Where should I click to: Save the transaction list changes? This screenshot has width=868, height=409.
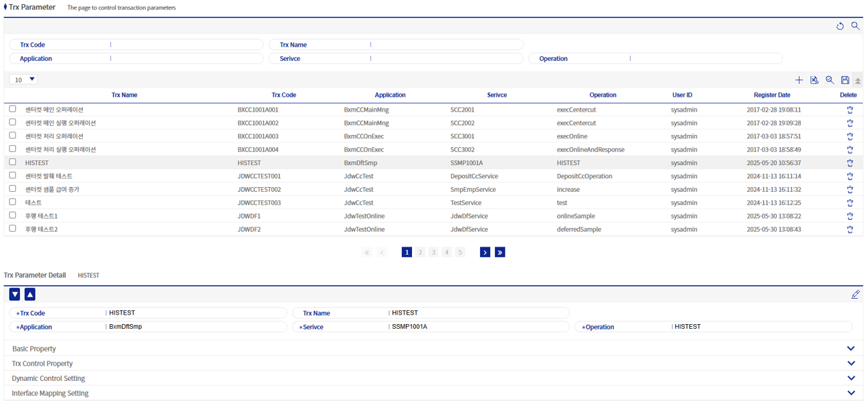(x=845, y=80)
